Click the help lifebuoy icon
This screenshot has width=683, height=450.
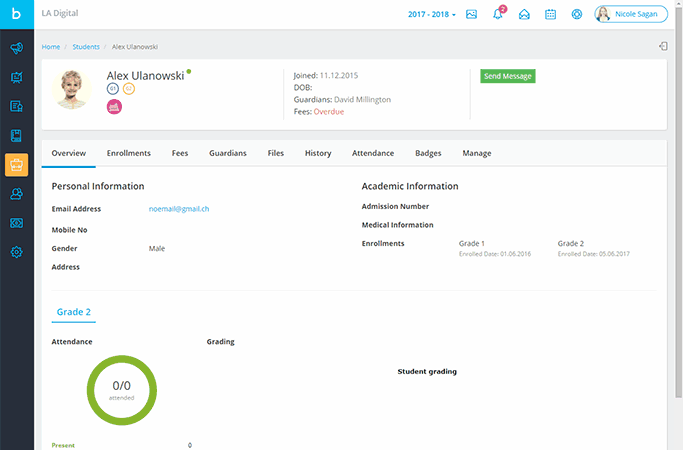click(577, 14)
